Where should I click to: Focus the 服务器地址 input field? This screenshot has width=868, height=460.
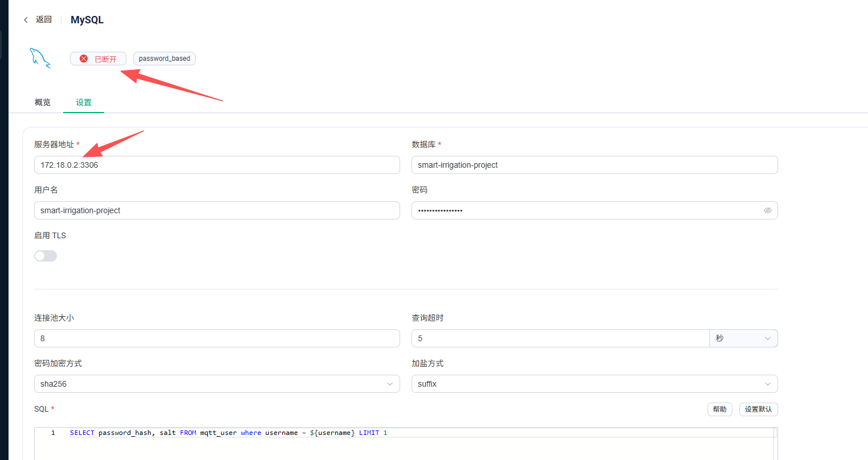[217, 165]
